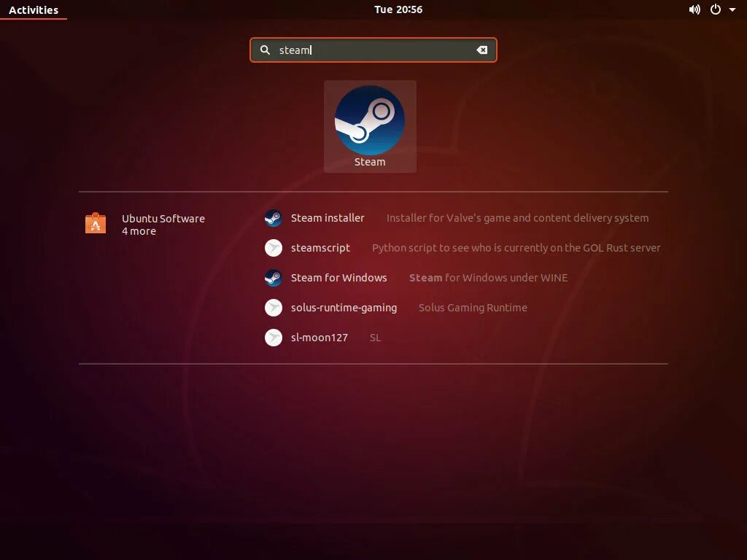Open Activities overview button
747x560 pixels.
tap(34, 9)
